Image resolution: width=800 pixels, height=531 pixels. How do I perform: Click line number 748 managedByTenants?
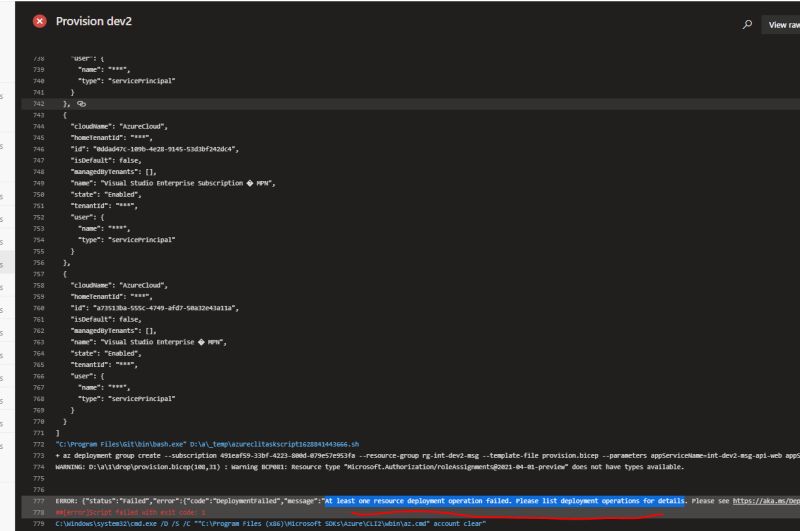(x=39, y=171)
